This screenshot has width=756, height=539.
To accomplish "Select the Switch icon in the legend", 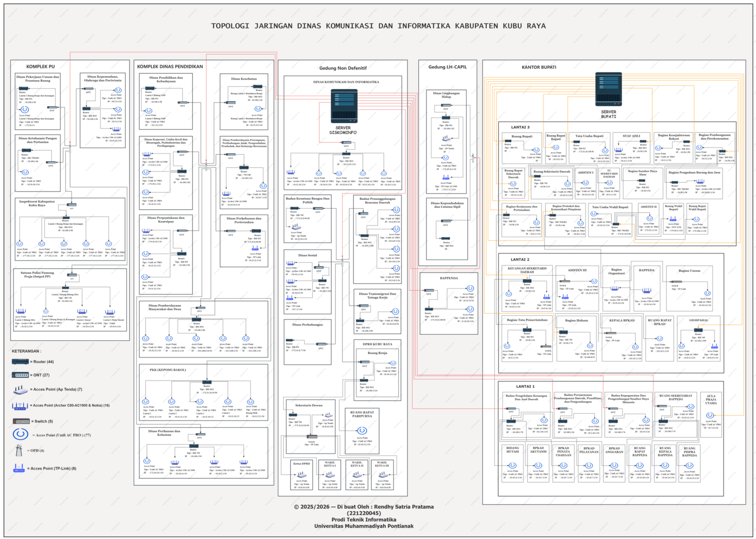I will 21,421.
